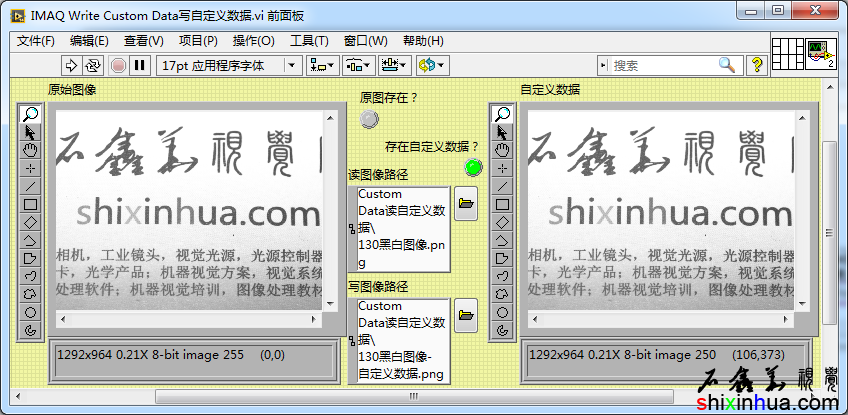Image resolution: width=848 pixels, height=415 pixels.
Task: Click the Pause button in toolbar
Action: [140, 65]
